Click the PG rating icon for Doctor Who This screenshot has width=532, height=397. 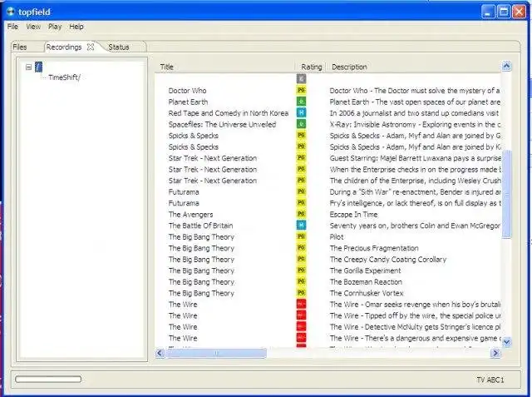[x=301, y=91]
